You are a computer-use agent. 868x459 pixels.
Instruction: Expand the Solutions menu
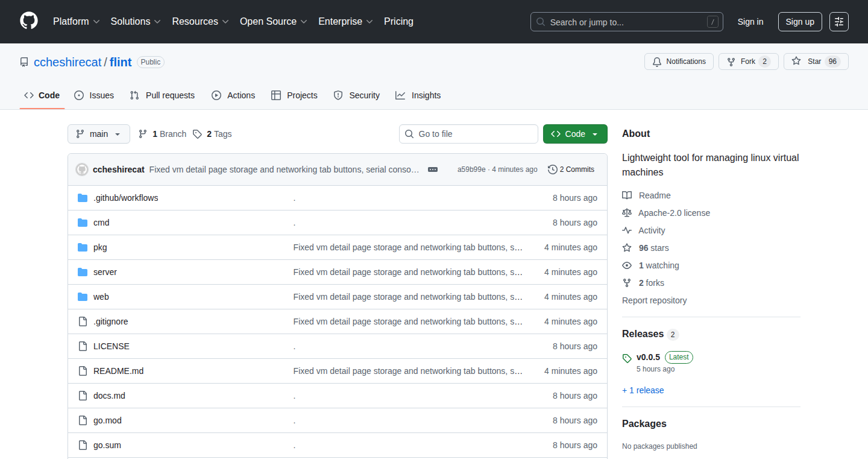point(136,22)
